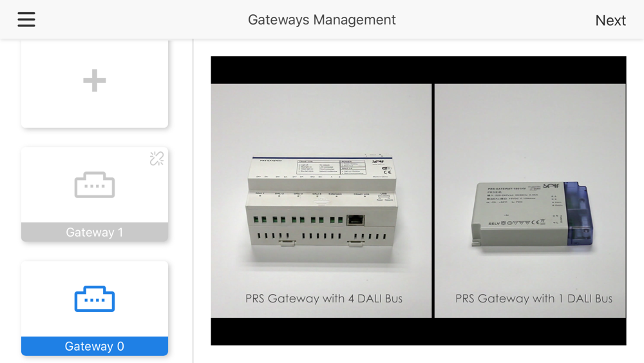The width and height of the screenshot is (644, 363).
Task: Choose the 4 DALI Bus gateway photo
Action: pyautogui.click(x=321, y=201)
